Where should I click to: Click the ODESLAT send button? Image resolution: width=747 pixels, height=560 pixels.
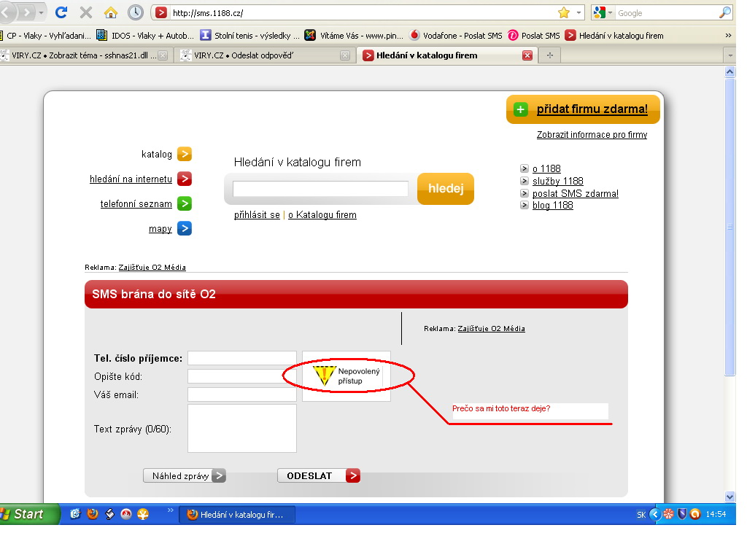click(x=318, y=475)
